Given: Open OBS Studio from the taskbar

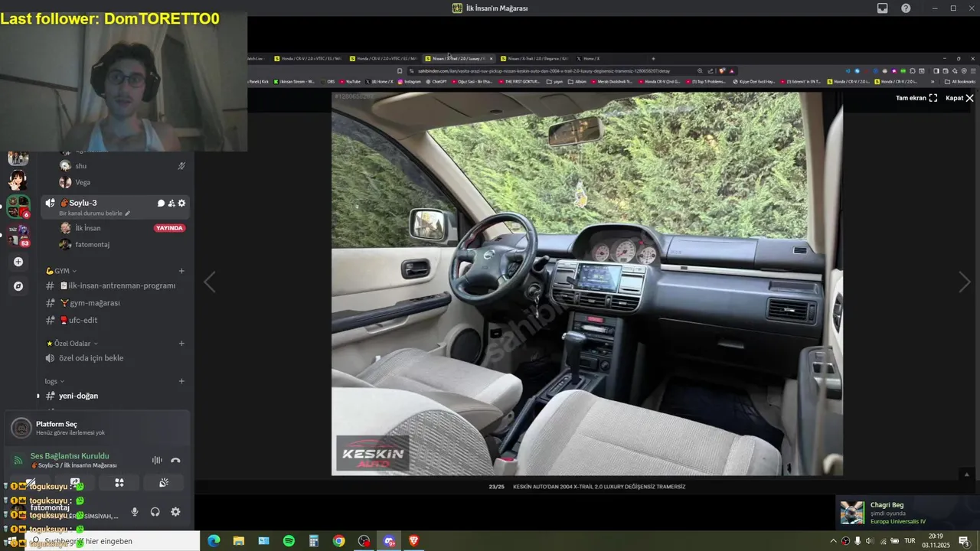Looking at the screenshot, I should pos(364,541).
